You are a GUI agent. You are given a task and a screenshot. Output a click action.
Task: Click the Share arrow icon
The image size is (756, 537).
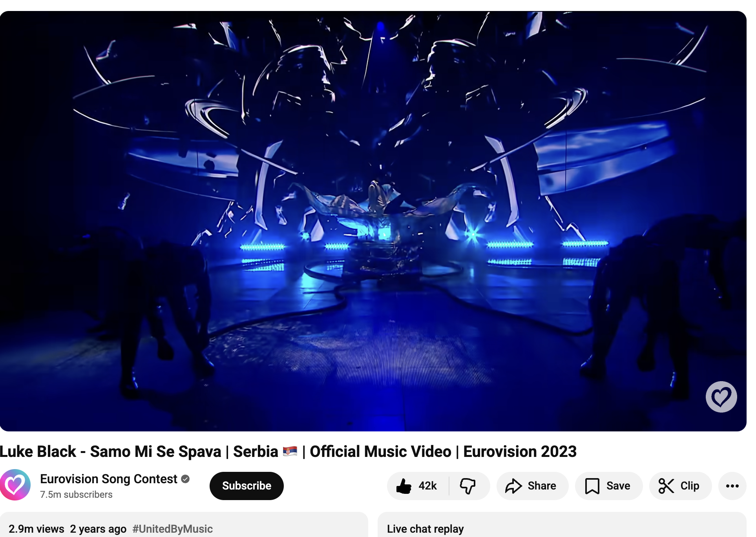513,486
